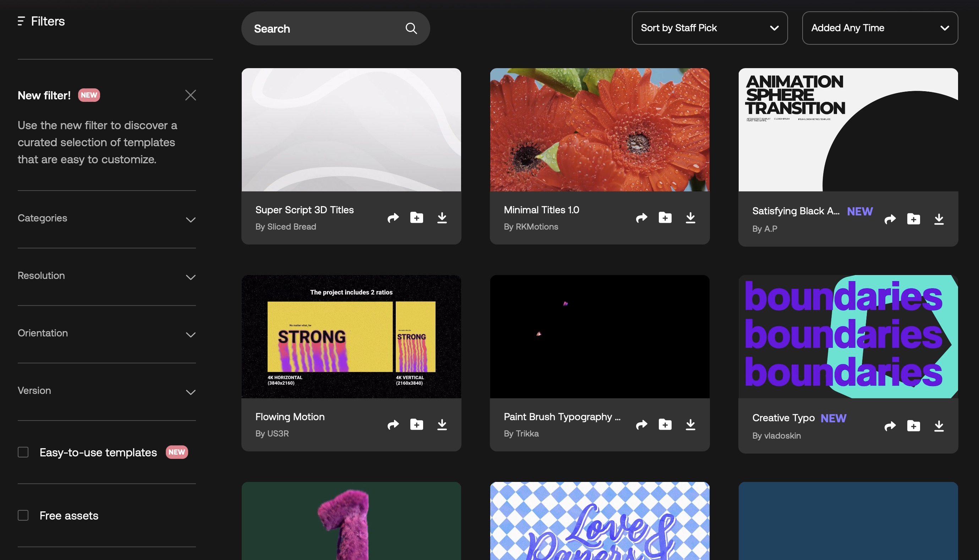The height and width of the screenshot is (560, 979).
Task: Open the orange flower Minimal Titles thumbnail
Action: 599,130
